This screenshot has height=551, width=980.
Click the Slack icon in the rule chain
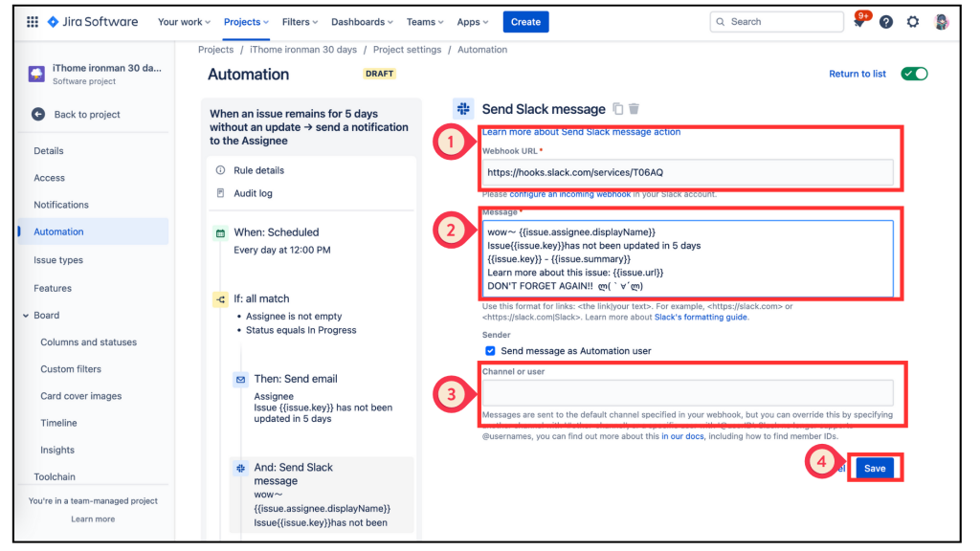(240, 468)
